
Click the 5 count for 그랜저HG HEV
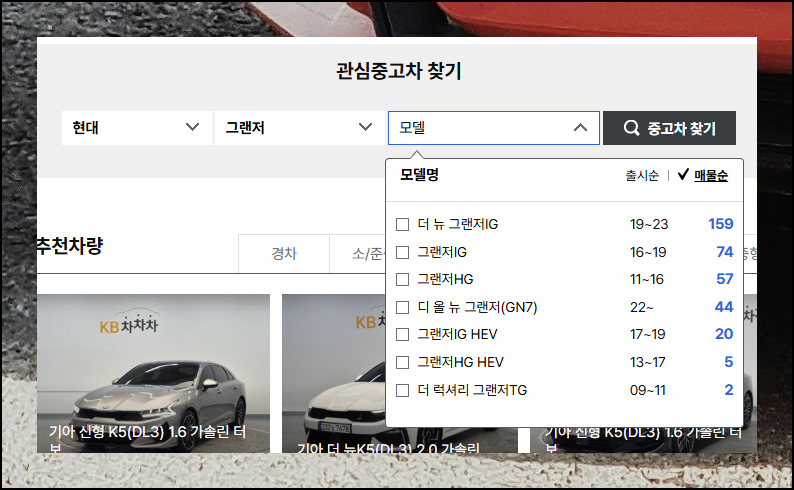click(729, 362)
